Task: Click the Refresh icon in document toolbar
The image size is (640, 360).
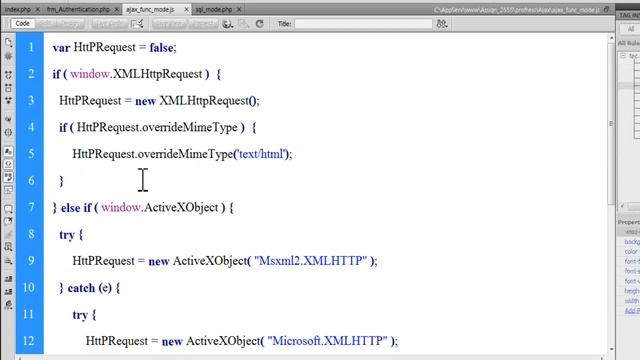Action: 260,24
